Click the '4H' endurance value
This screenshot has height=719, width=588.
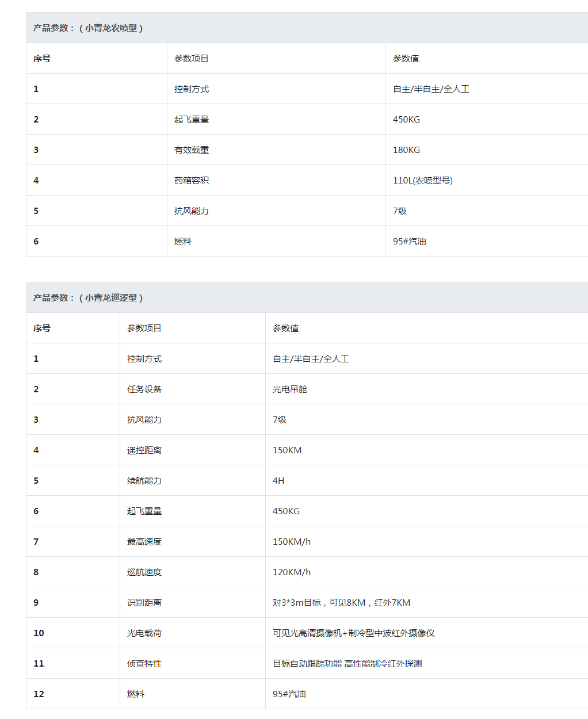pos(278,480)
